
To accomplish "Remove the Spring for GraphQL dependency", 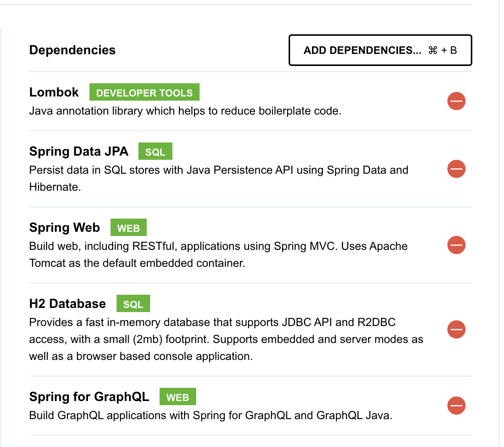I will click(x=456, y=406).
